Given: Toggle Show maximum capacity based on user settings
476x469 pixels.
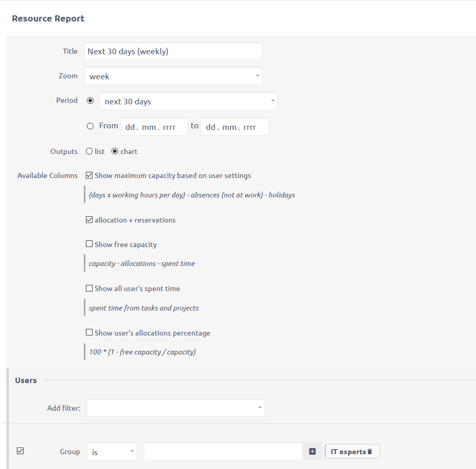Looking at the screenshot, I should click(89, 175).
